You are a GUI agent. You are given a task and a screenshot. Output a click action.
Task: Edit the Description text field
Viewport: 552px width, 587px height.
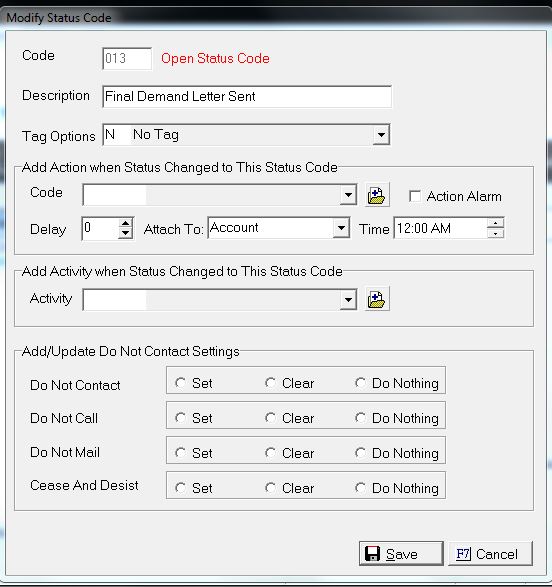pos(247,97)
